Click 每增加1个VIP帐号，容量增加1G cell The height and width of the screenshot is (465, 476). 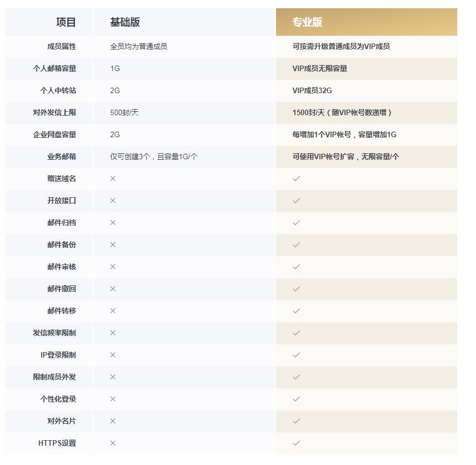point(344,134)
